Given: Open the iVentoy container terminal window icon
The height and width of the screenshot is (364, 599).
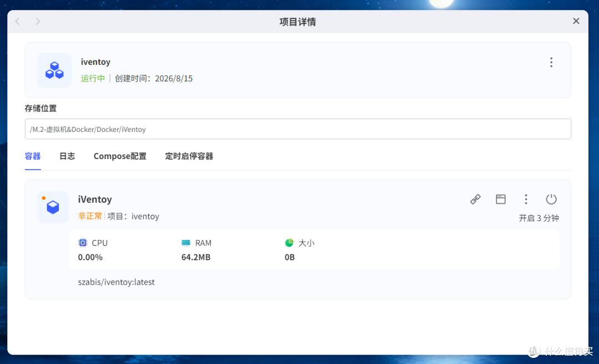Looking at the screenshot, I should (x=500, y=199).
